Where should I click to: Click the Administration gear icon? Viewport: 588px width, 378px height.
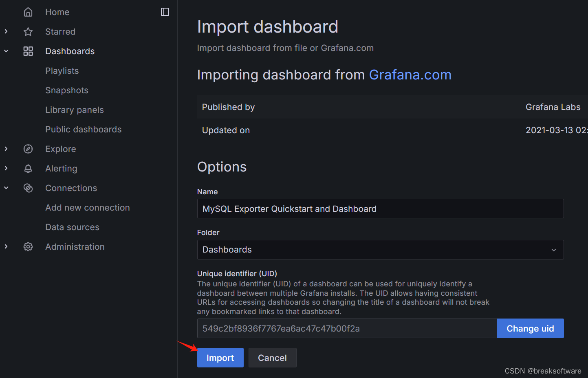tap(28, 247)
